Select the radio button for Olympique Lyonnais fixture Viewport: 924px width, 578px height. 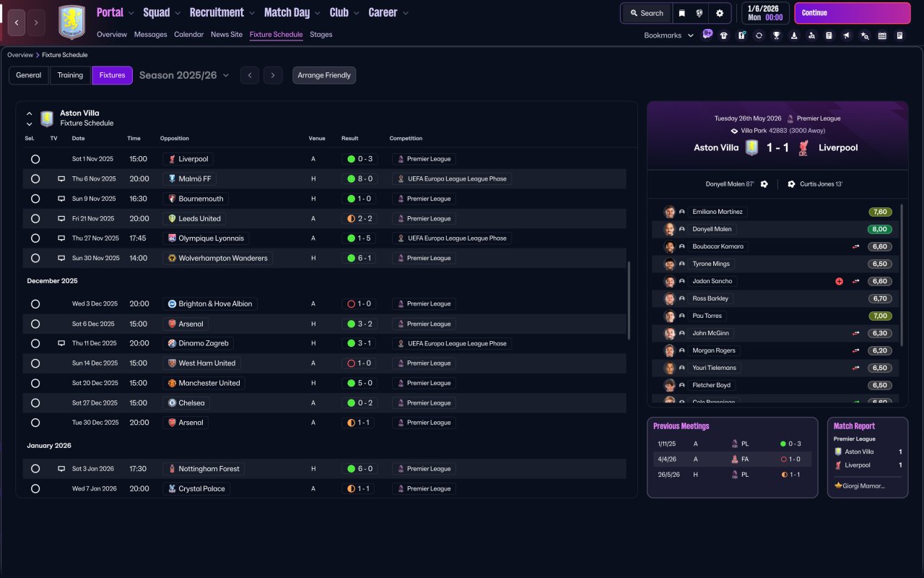click(35, 238)
